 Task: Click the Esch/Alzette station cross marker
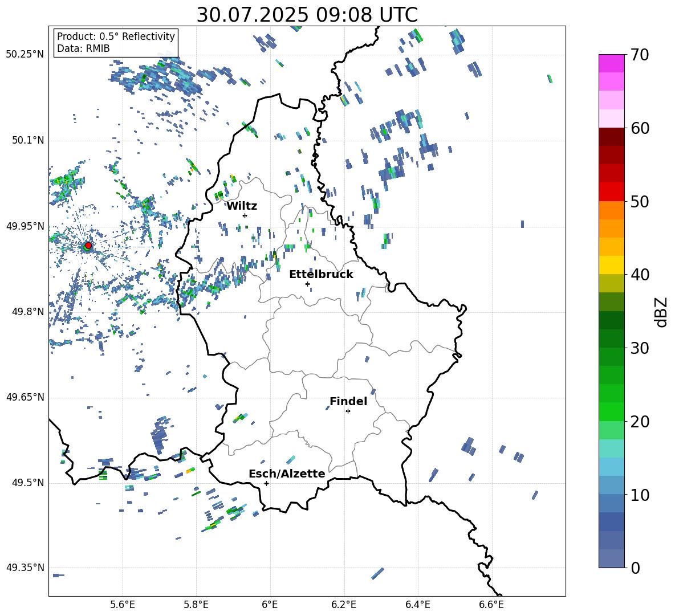(x=266, y=483)
